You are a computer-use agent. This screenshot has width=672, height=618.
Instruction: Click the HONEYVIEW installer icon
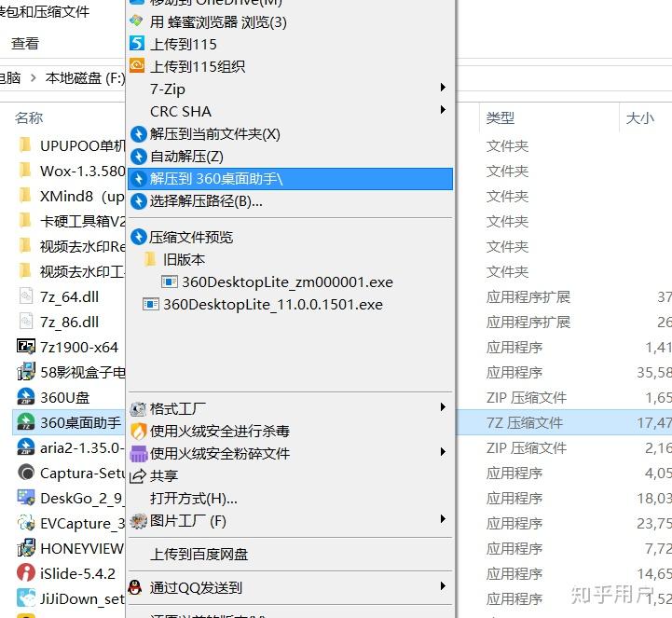point(26,548)
